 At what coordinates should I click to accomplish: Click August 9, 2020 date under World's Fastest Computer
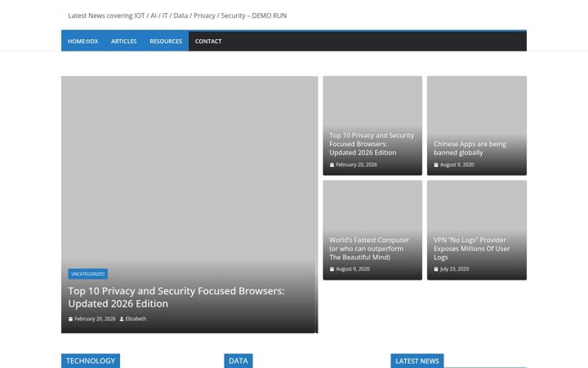coord(353,269)
